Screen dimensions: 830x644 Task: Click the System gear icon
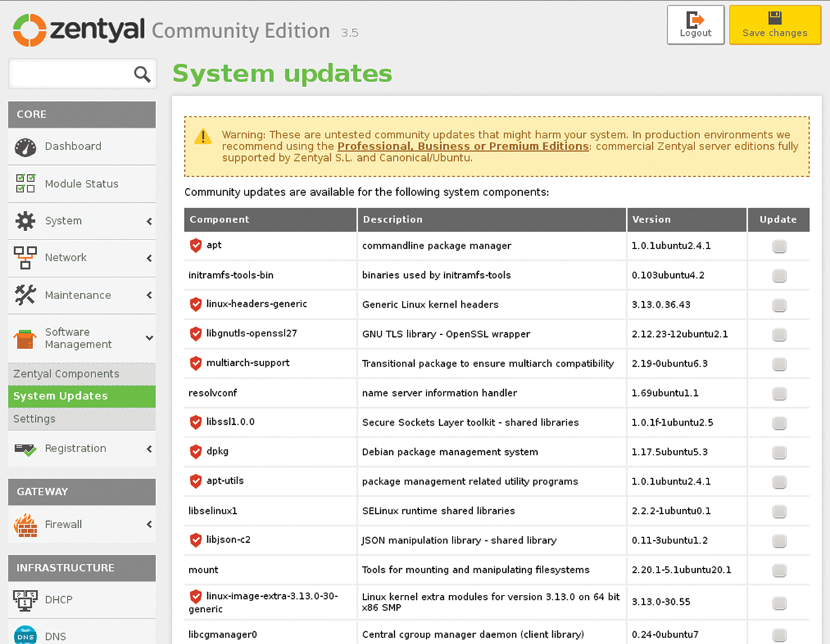point(25,221)
